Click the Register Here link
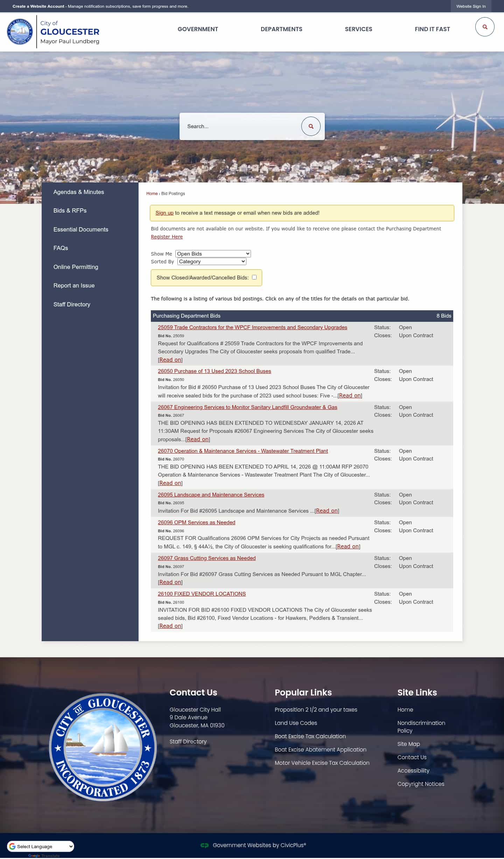The image size is (504, 859). (x=167, y=237)
